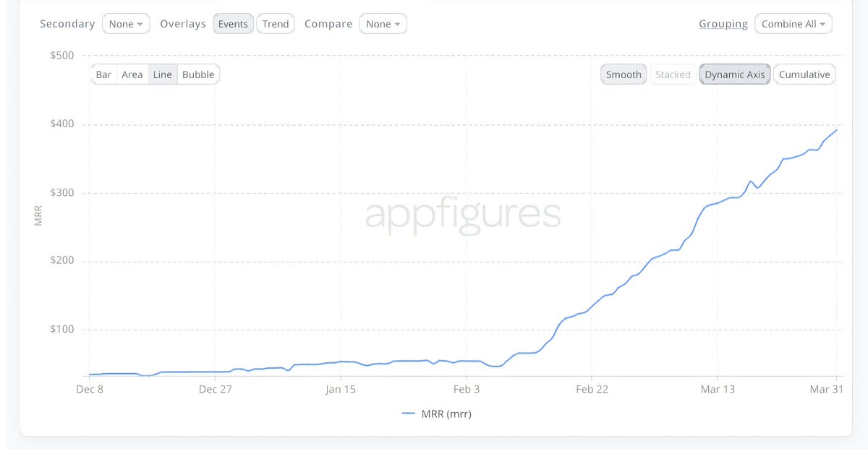The width and height of the screenshot is (868, 449).
Task: Open the Combine All grouping dropdown
Action: click(793, 24)
